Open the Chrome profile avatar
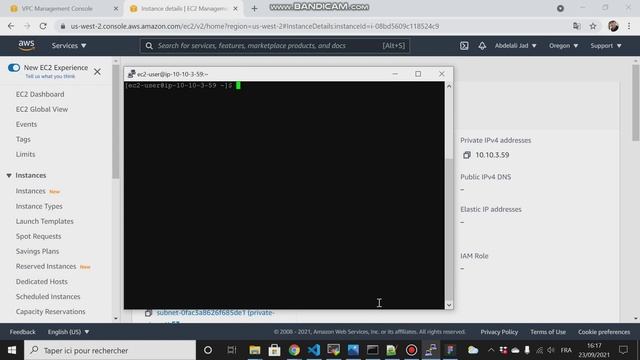This screenshot has width=640, height=360. tap(613, 26)
